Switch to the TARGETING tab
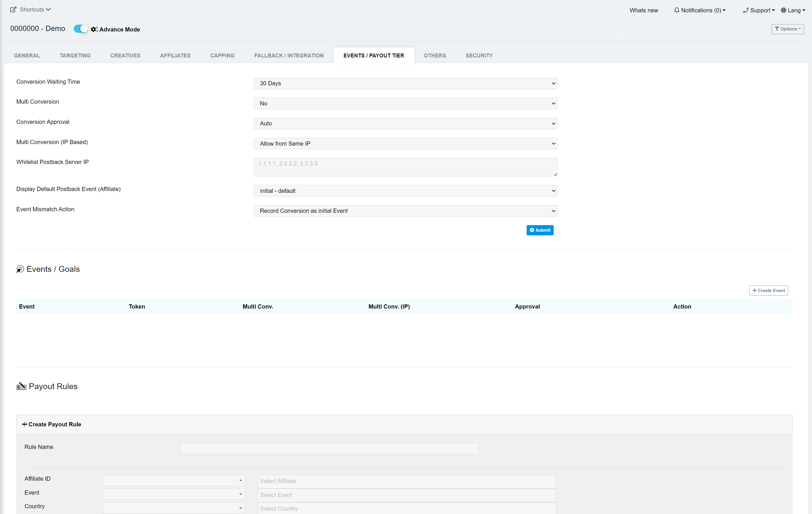 [75, 56]
